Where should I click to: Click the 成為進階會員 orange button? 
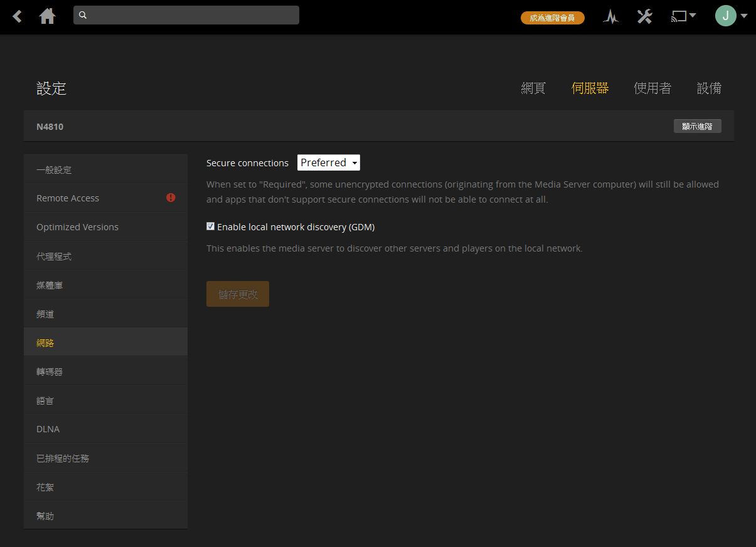click(x=552, y=18)
